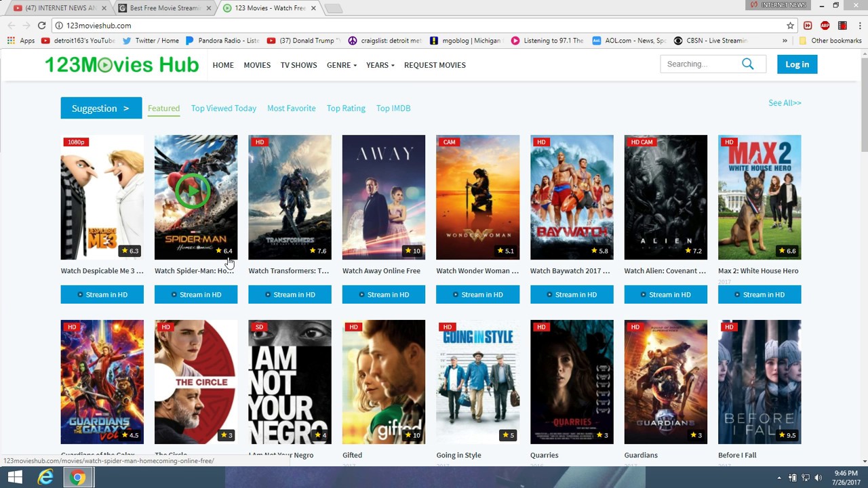Open the Other bookmarks folder
This screenshot has height=488, width=868.
[830, 41]
